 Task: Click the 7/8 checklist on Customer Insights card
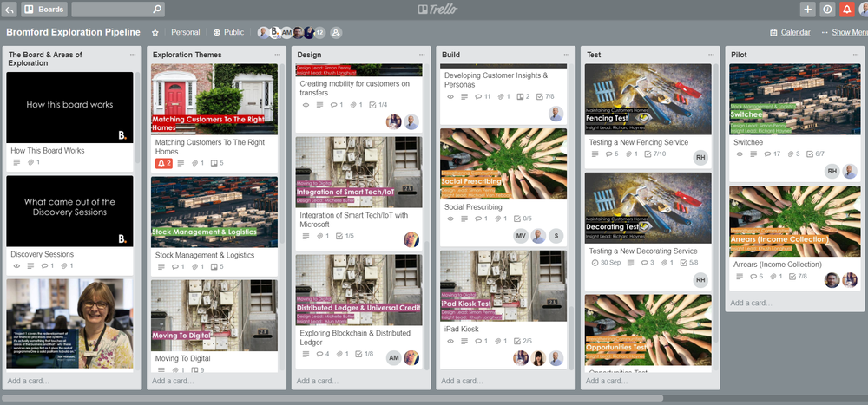545,96
